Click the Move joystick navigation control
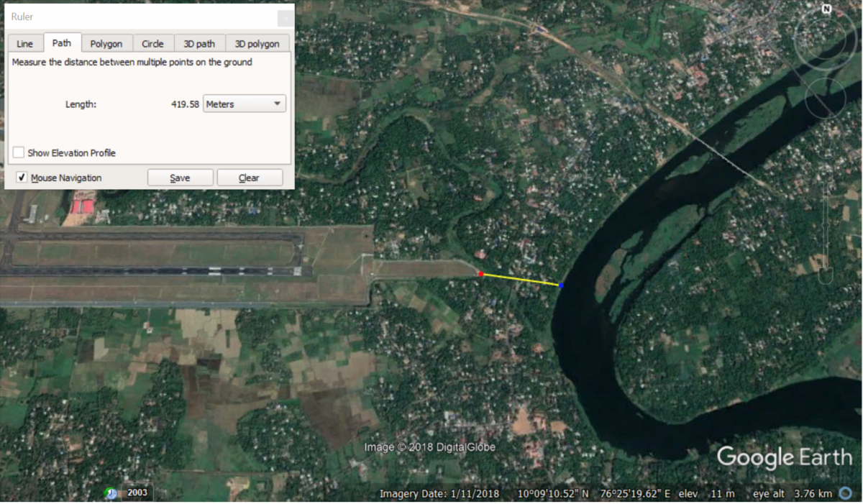Screen dimensions: 863x504 [x=825, y=96]
